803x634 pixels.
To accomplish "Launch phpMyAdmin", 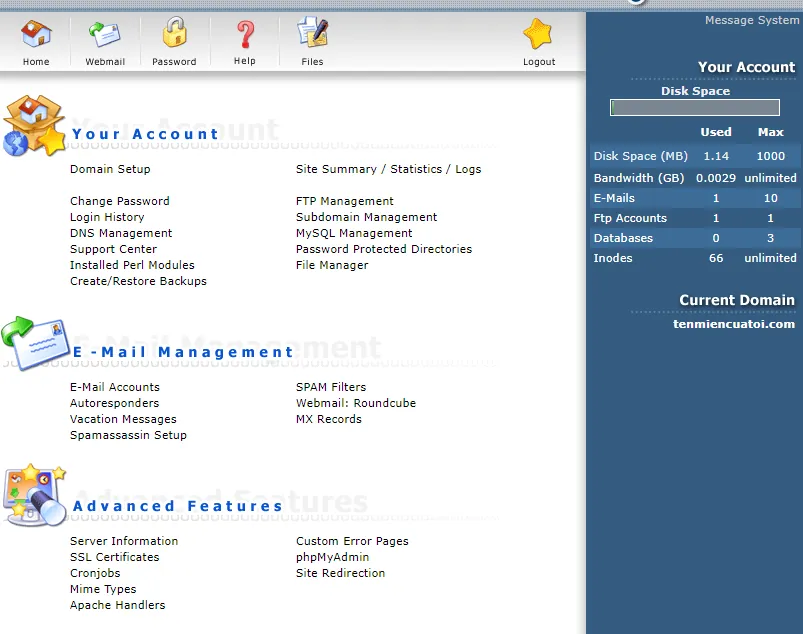I will 332,557.
